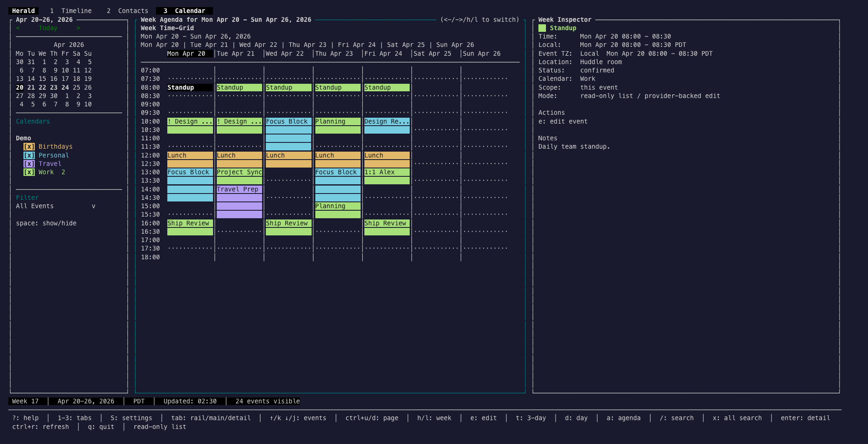Click 'a: agenda' view shortcut
This screenshot has width=868, height=444.
tap(624, 418)
